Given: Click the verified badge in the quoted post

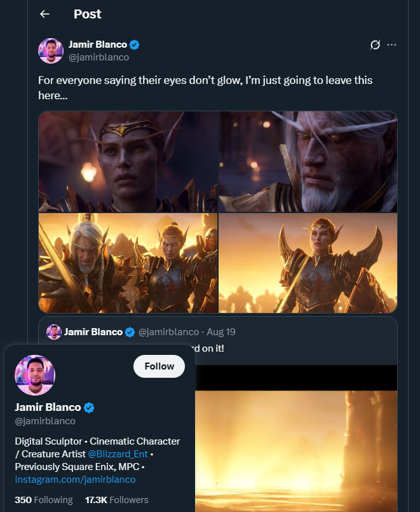Looking at the screenshot, I should click(x=130, y=332).
